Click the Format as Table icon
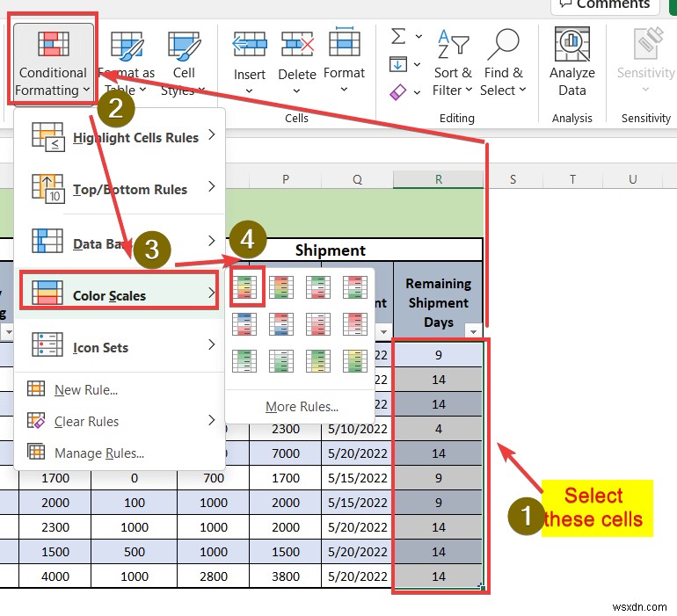The width and height of the screenshot is (677, 616). (x=127, y=45)
